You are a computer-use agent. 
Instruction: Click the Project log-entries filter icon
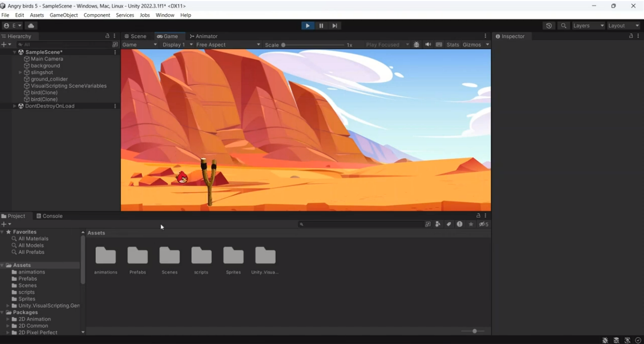pyautogui.click(x=460, y=224)
